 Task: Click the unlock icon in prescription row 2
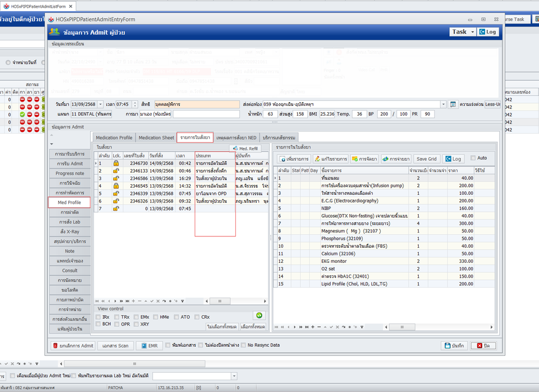click(116, 171)
